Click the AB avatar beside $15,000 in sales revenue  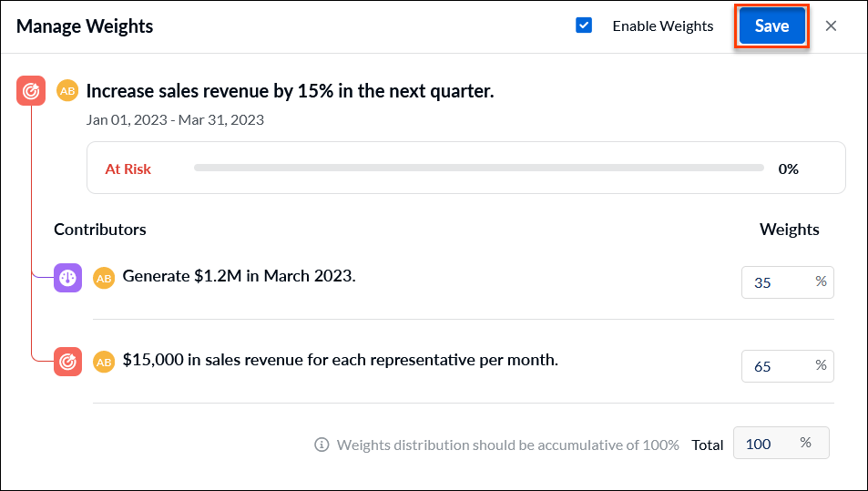click(x=104, y=362)
